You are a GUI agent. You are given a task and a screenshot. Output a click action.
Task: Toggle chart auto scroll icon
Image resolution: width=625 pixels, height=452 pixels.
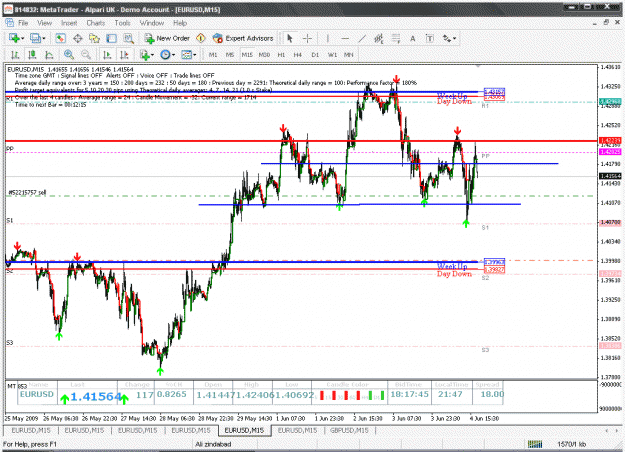click(x=107, y=55)
